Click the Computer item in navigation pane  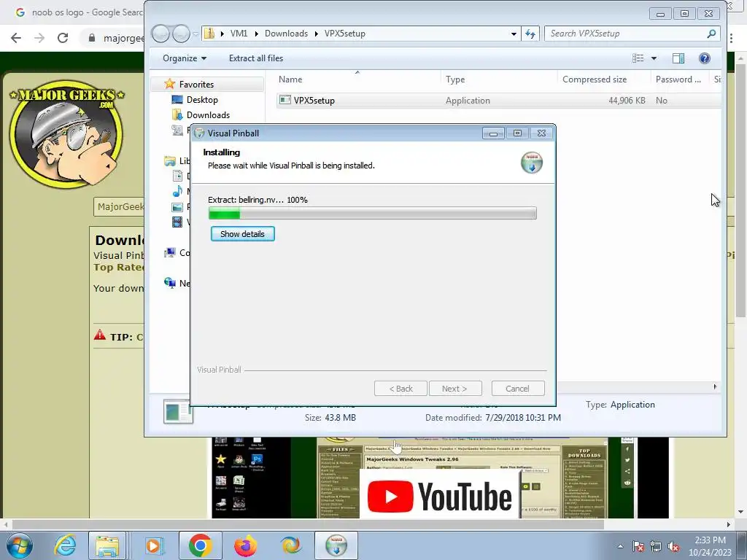(177, 253)
